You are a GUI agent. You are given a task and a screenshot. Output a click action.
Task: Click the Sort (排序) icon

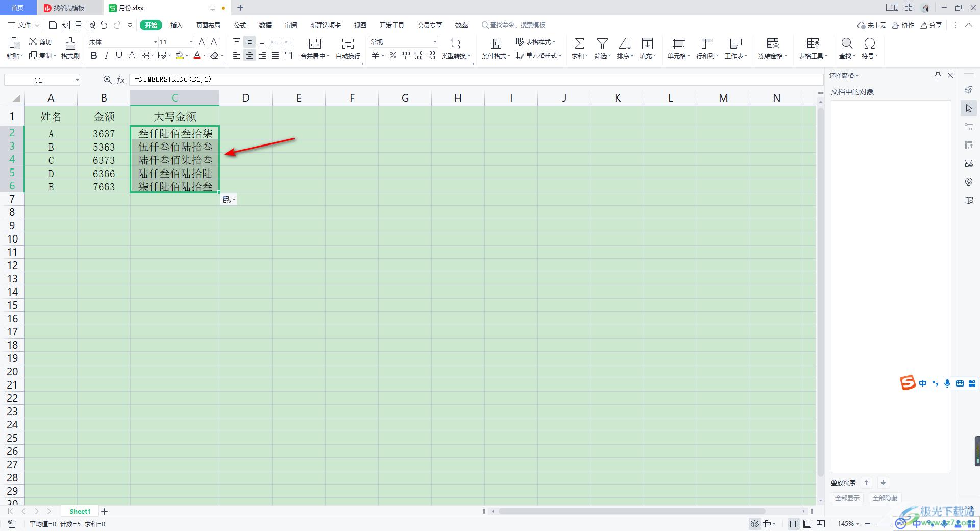point(625,43)
